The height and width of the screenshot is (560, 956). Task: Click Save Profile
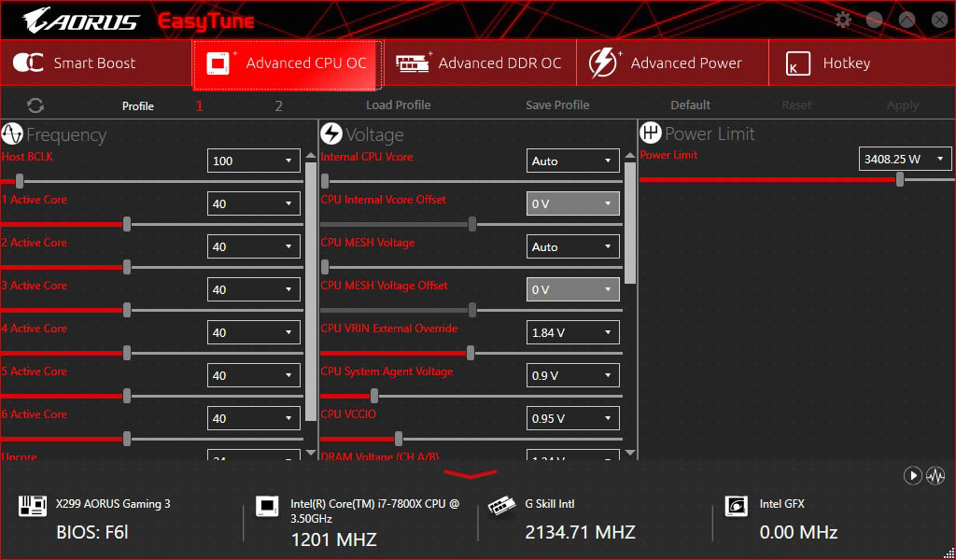(557, 105)
